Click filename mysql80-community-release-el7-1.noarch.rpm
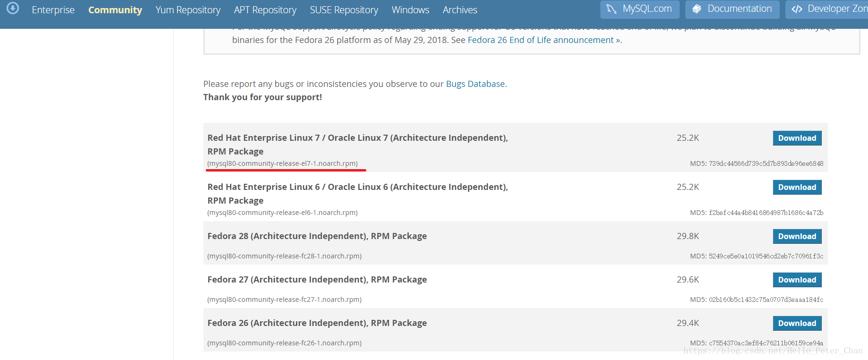Screen dimensions: 868x360 click(282, 163)
